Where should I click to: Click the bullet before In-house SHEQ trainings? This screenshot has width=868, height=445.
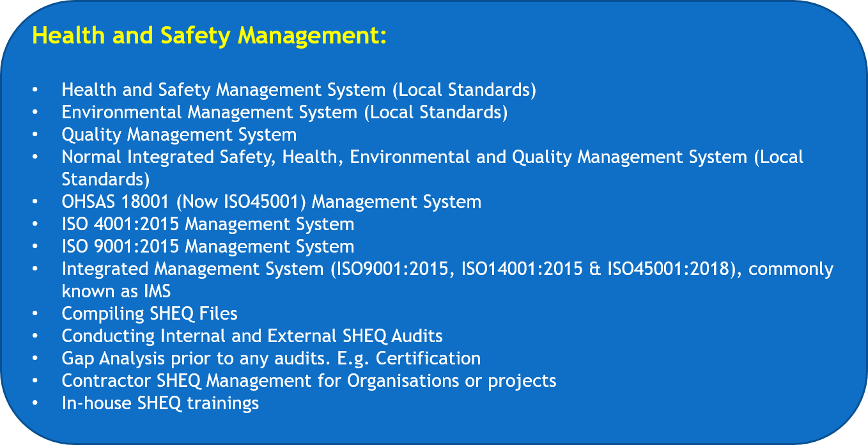tap(35, 403)
